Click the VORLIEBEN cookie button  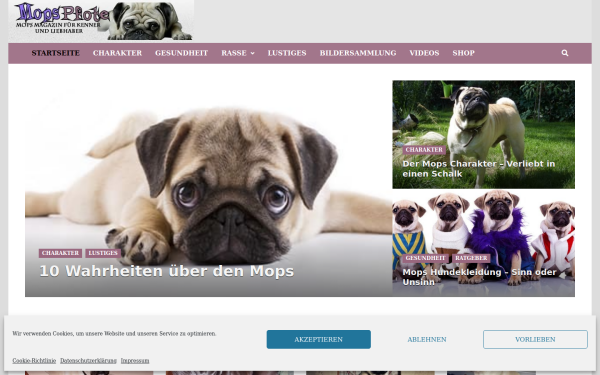[535, 339]
